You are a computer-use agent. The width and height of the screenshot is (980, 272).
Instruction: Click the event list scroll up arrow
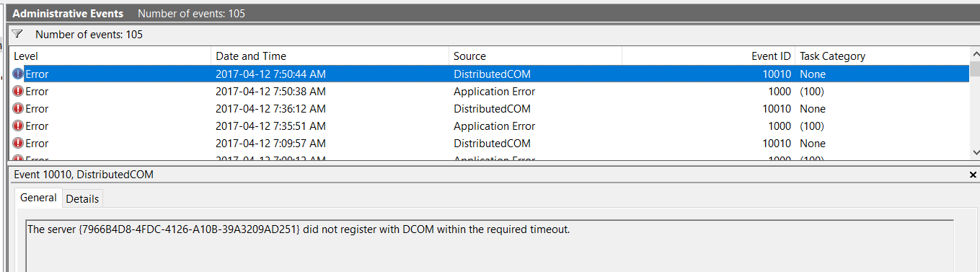coord(975,54)
